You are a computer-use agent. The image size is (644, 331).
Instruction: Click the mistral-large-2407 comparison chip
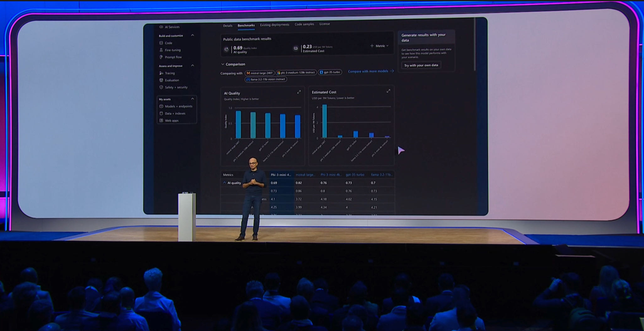(x=260, y=73)
